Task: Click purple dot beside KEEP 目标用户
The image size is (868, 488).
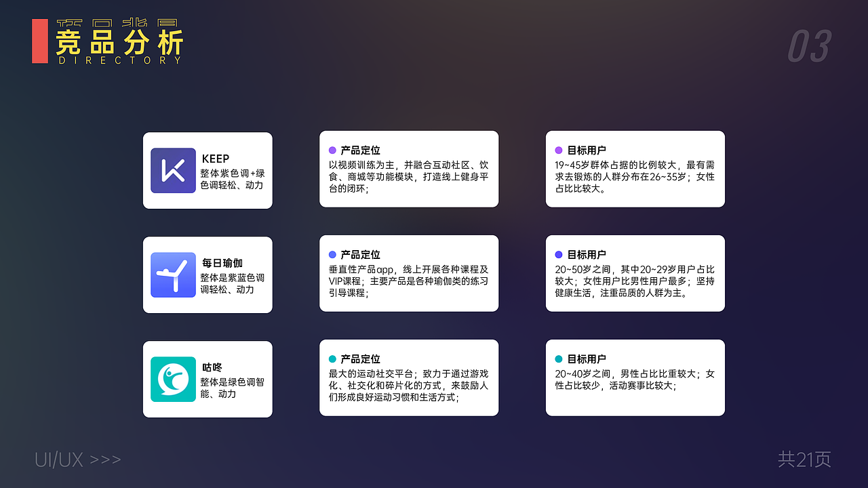Action: 559,150
